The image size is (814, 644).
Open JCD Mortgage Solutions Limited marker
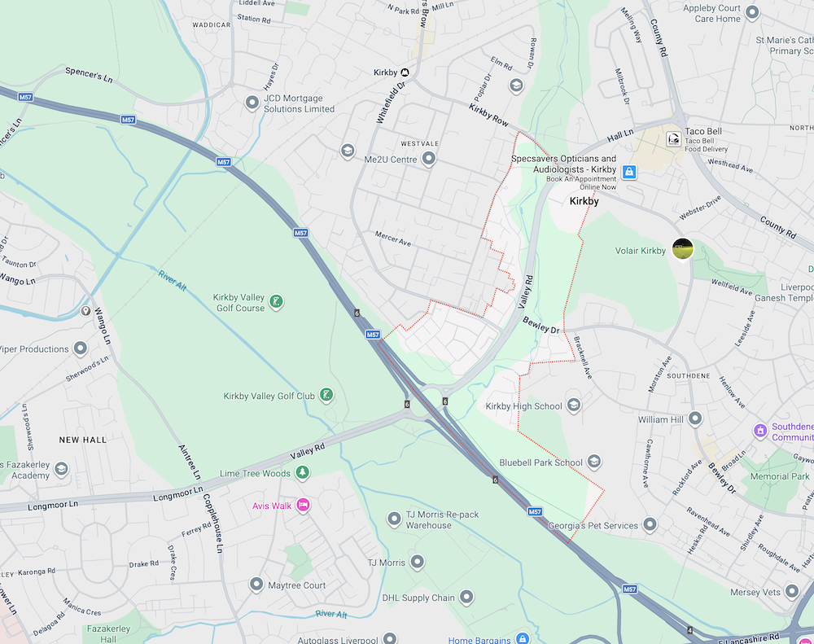pyautogui.click(x=252, y=103)
